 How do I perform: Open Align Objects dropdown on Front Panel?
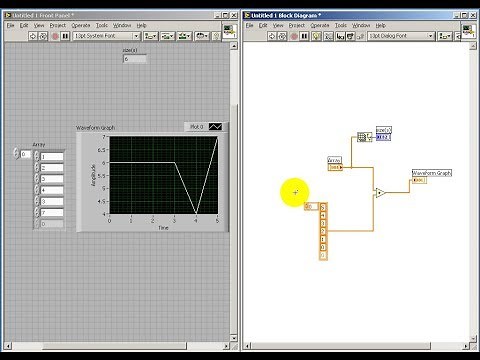click(151, 36)
